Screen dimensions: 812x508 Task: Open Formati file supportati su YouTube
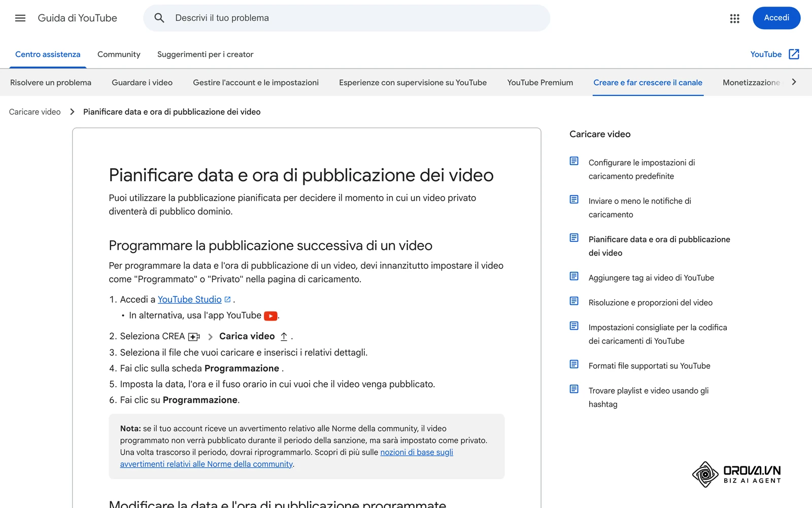click(x=649, y=366)
